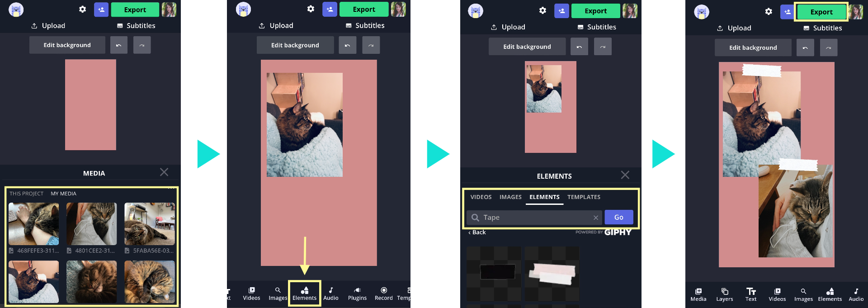The image size is (868, 308).
Task: Open the TEMPLATES tab
Action: pos(584,197)
